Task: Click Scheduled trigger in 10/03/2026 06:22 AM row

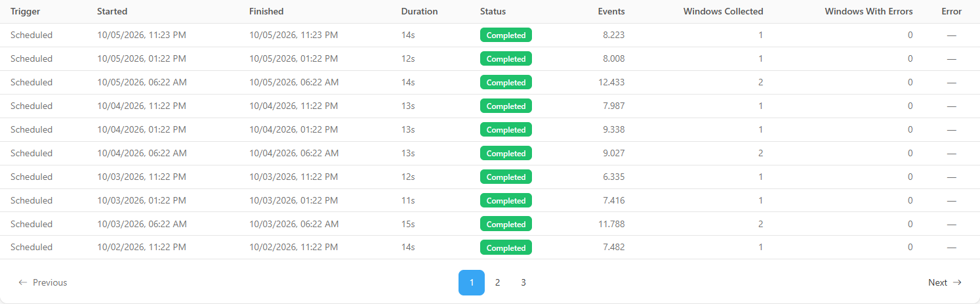Action: coord(31,225)
